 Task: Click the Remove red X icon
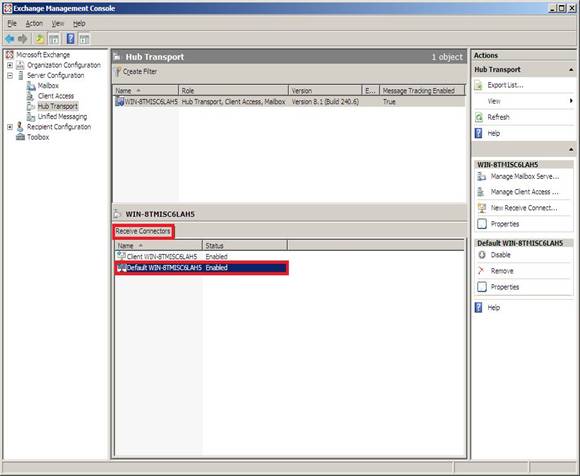coord(481,271)
